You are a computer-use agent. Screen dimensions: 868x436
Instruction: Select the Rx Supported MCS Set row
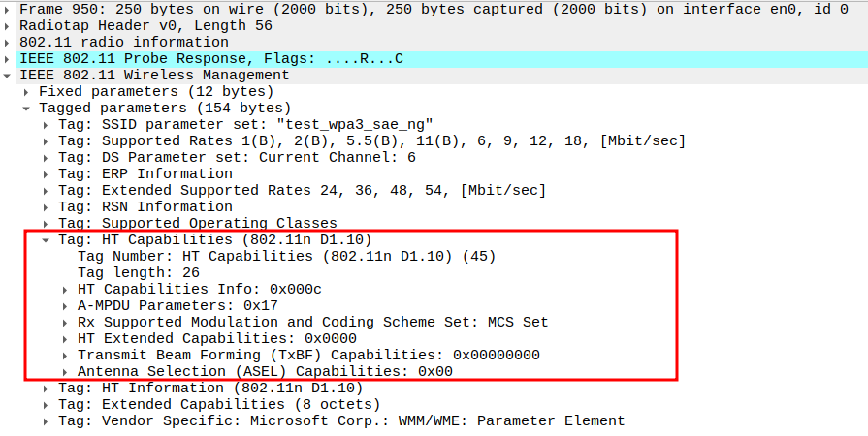tap(312, 322)
